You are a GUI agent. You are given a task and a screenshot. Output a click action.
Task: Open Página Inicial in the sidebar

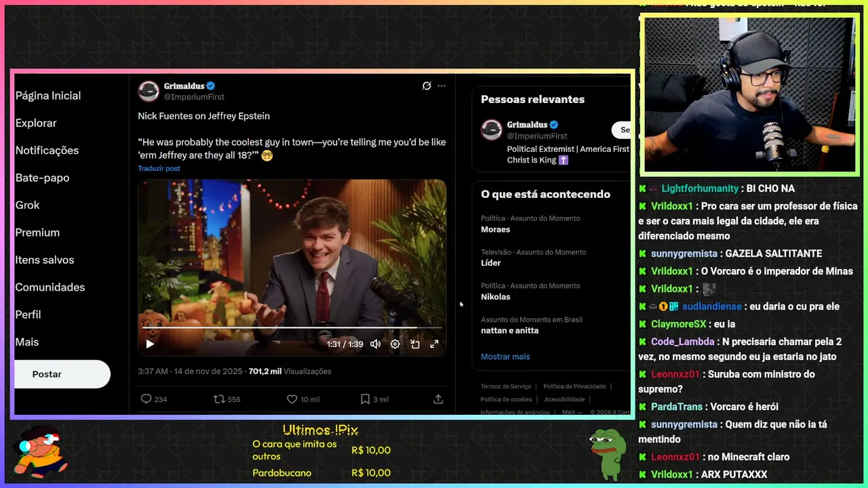point(48,96)
